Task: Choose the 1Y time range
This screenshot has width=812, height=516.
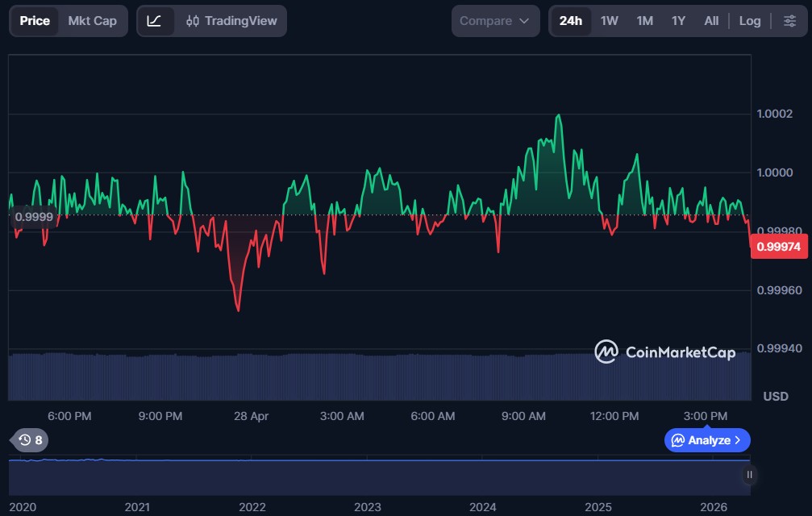Action: pos(678,21)
